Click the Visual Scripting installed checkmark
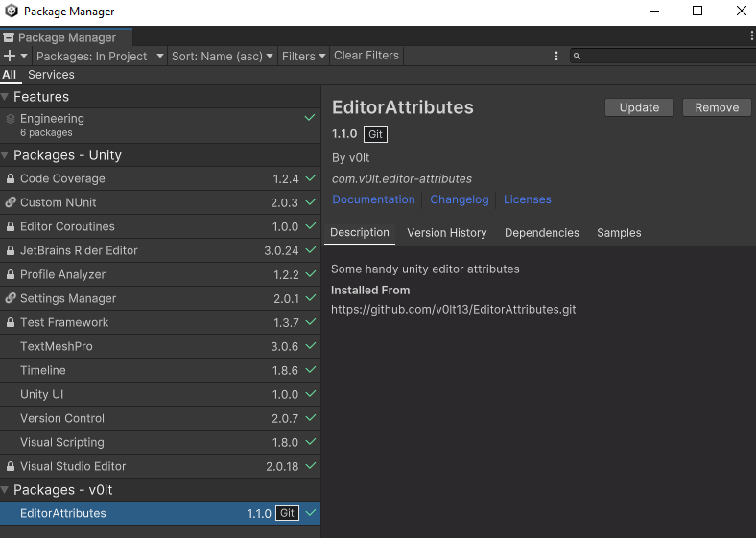Screen dimensions: 756x538 coord(311,441)
